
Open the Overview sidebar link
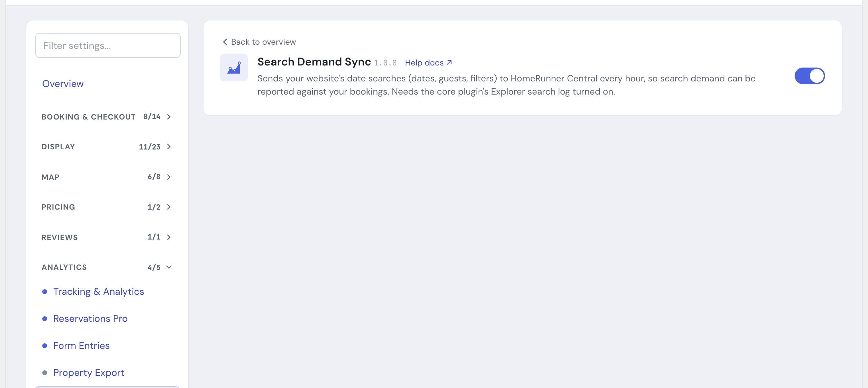(x=63, y=84)
